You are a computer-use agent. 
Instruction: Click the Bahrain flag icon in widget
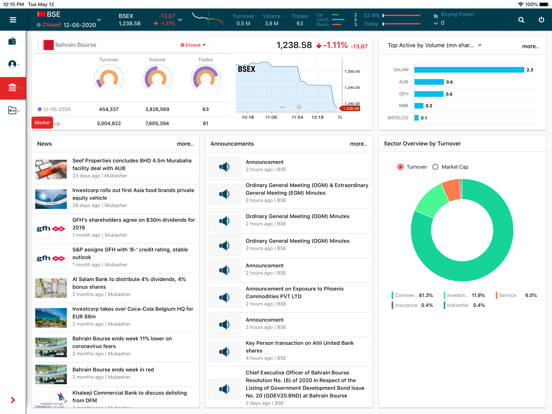[48, 45]
